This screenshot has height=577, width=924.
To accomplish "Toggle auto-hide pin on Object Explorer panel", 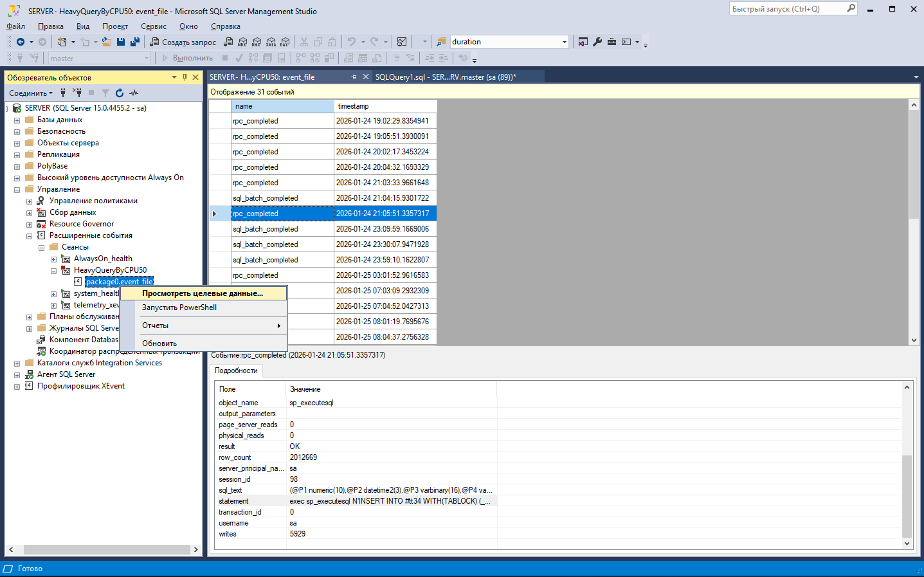I will (185, 77).
